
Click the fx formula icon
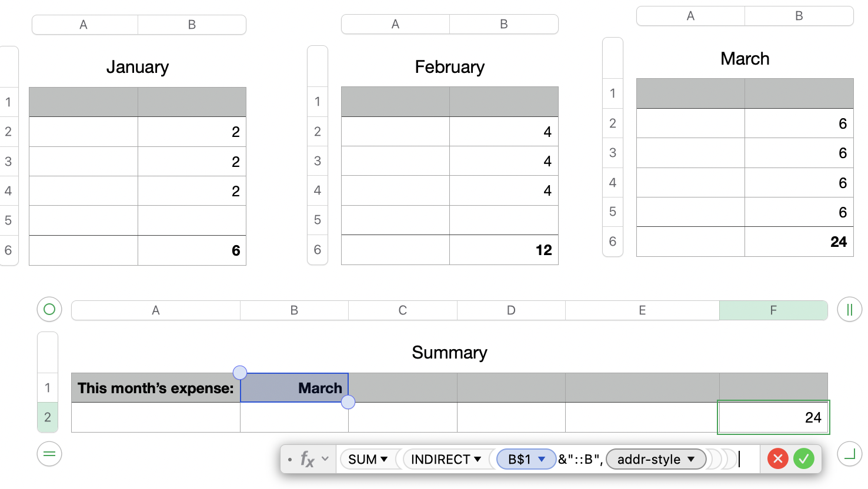pyautogui.click(x=308, y=459)
